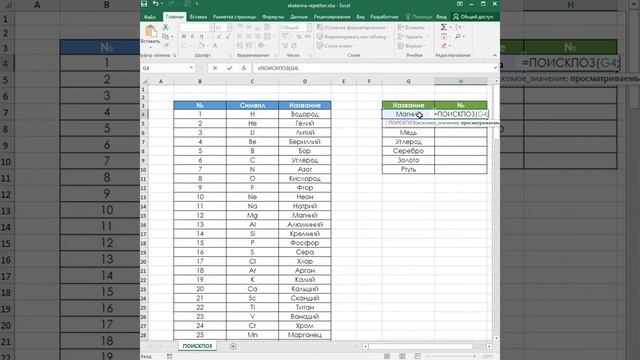
Task: Cancel formula entry with the X icon
Action: [215, 68]
